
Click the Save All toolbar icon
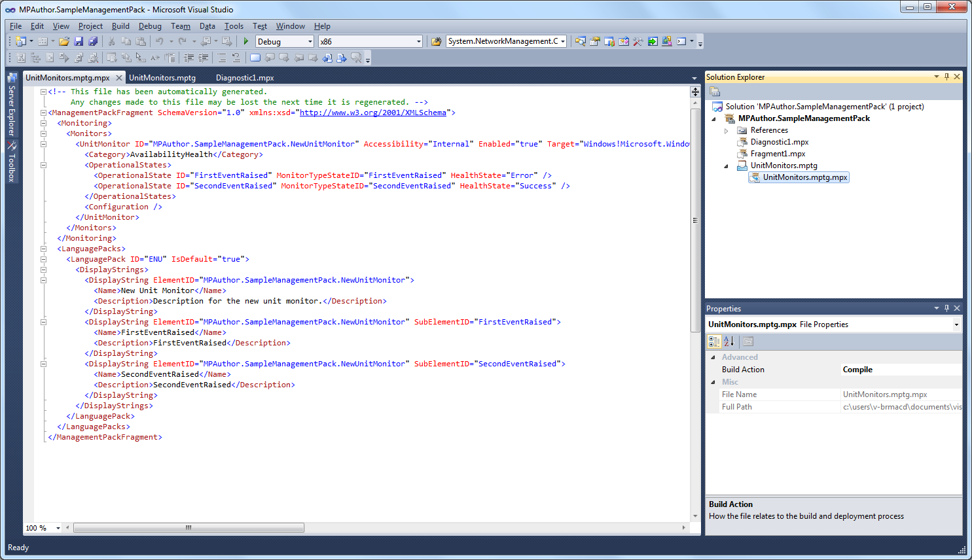point(93,41)
